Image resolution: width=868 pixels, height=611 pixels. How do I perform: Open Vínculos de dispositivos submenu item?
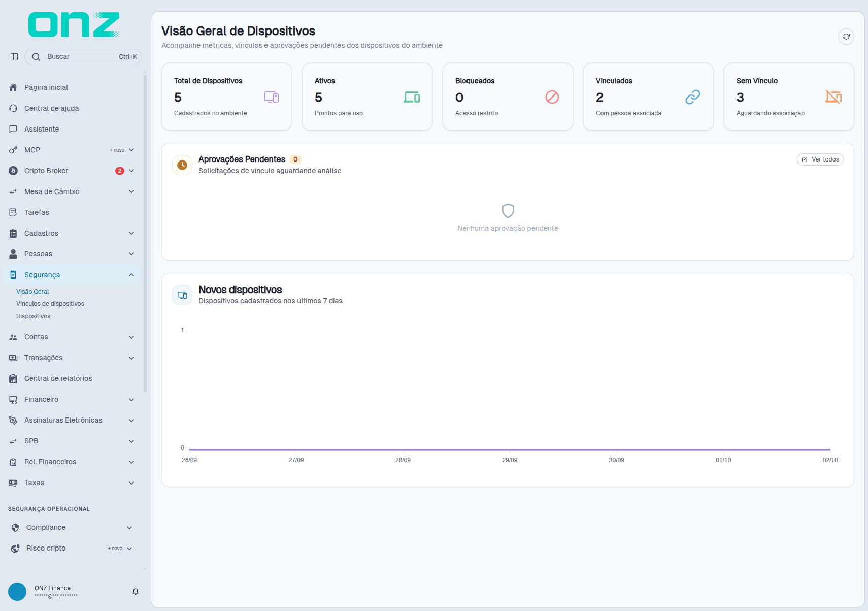coord(50,304)
